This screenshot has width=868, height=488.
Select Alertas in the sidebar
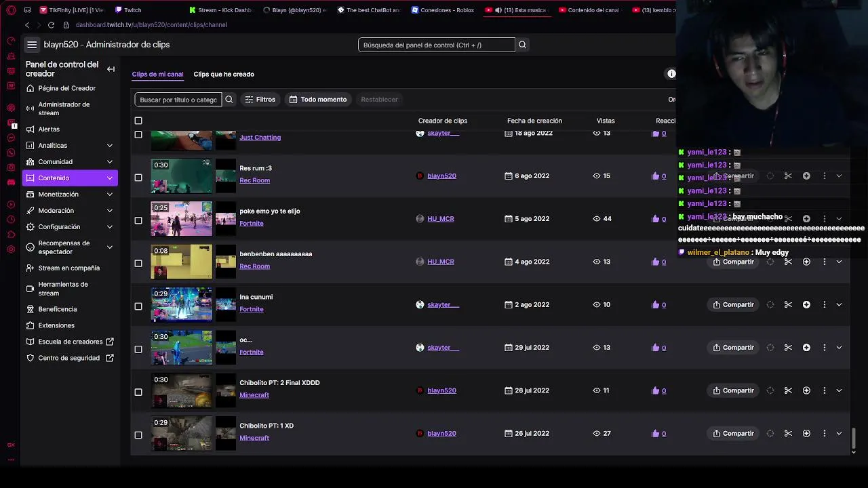(x=49, y=129)
